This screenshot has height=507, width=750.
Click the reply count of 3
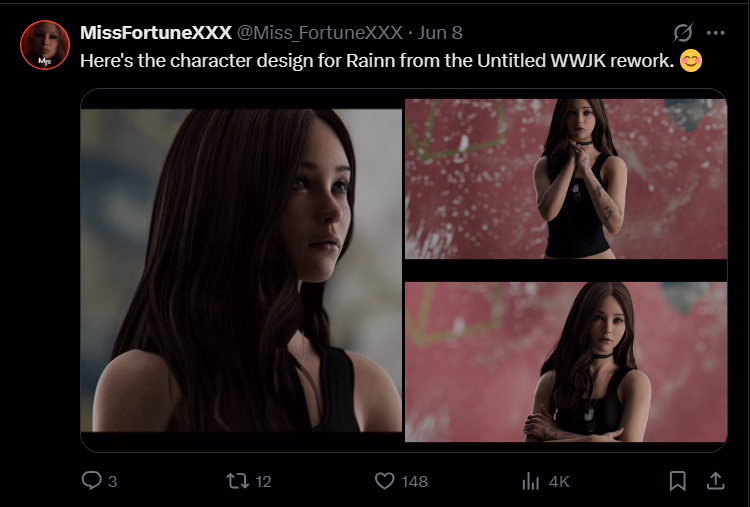tap(112, 481)
